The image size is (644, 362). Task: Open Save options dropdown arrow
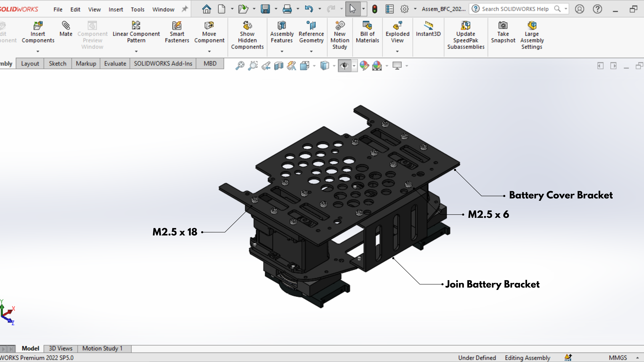pos(276,9)
